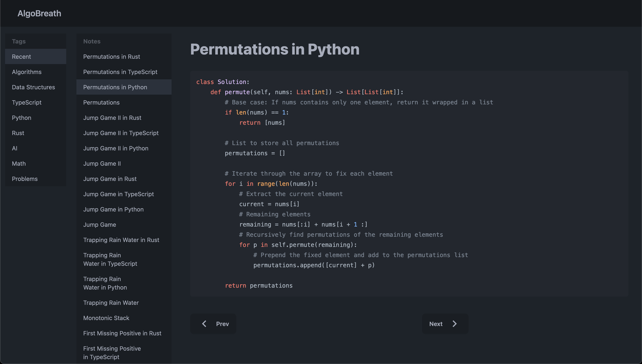Viewport: 642px width, 364px height.
Task: Click inside the Python code block
Action: 409,183
